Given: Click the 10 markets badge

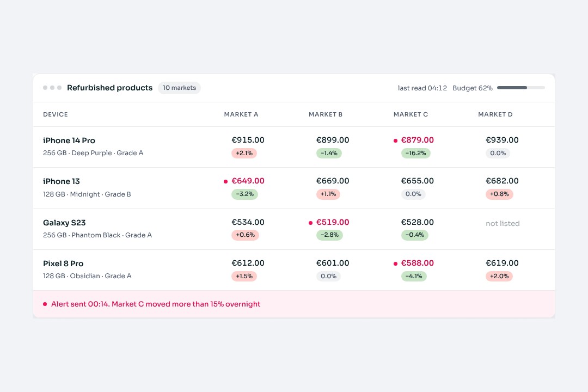Looking at the screenshot, I should (x=179, y=88).
